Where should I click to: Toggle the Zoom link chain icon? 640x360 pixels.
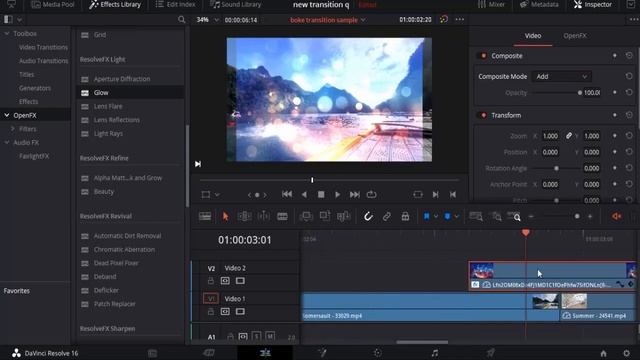pos(569,136)
